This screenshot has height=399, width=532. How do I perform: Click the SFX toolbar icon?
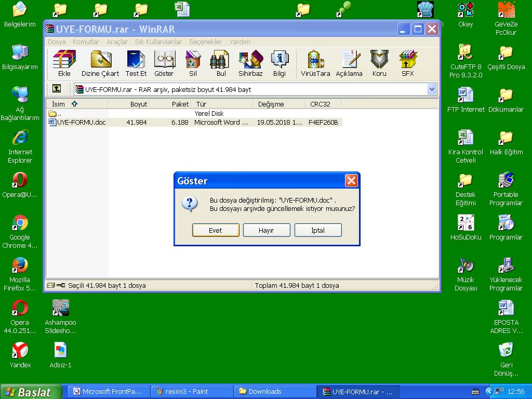coord(407,63)
